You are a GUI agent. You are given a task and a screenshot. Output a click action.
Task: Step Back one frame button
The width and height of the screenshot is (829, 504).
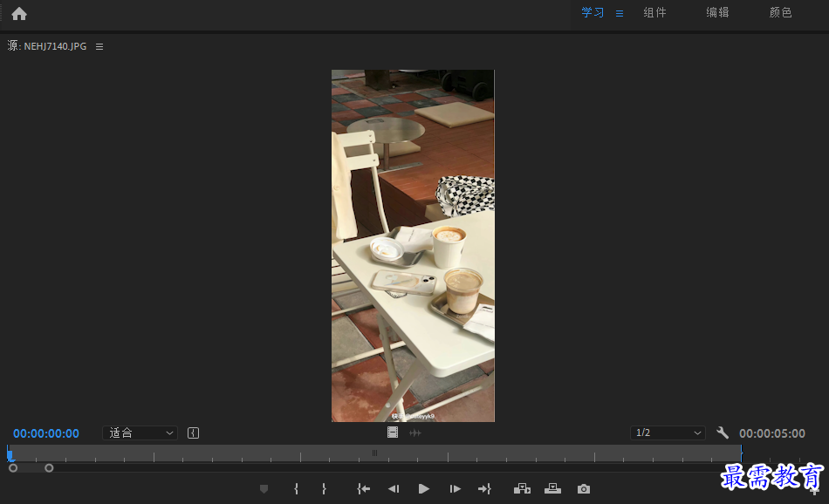(x=394, y=489)
